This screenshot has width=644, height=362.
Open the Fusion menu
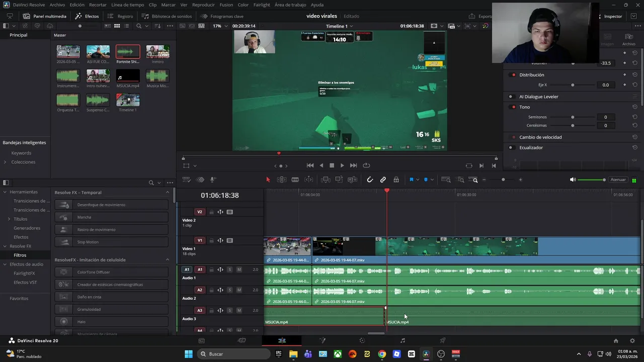pyautogui.click(x=226, y=5)
